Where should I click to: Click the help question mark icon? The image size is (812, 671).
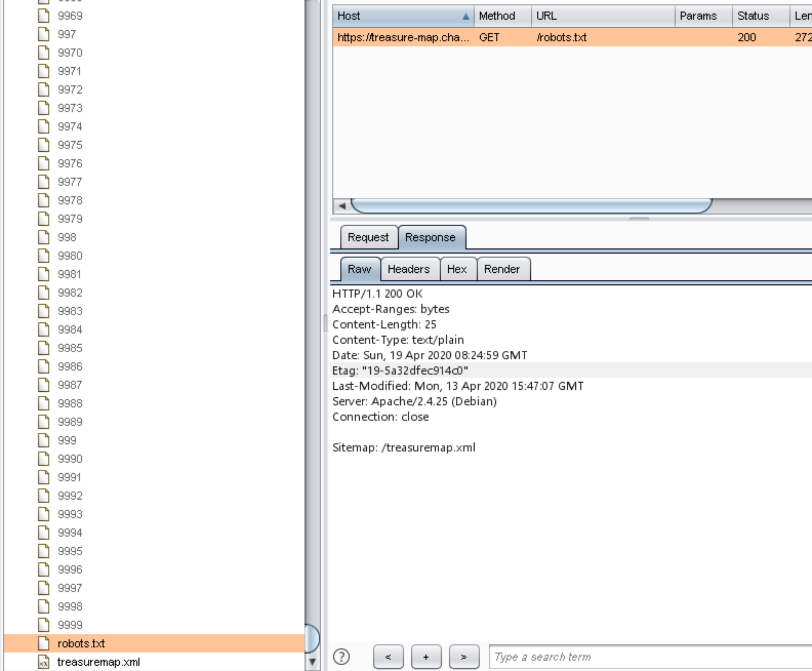tap(341, 657)
